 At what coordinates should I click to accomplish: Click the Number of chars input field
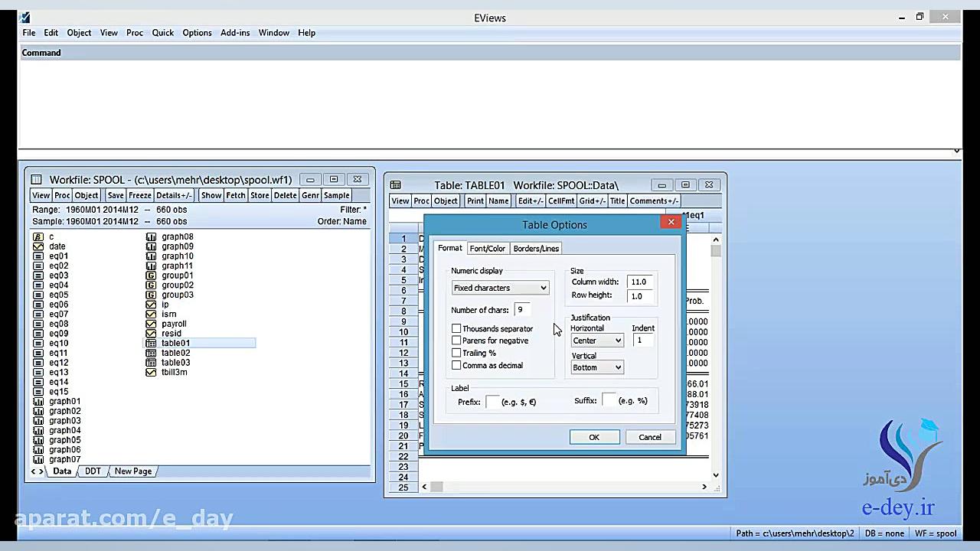point(521,309)
